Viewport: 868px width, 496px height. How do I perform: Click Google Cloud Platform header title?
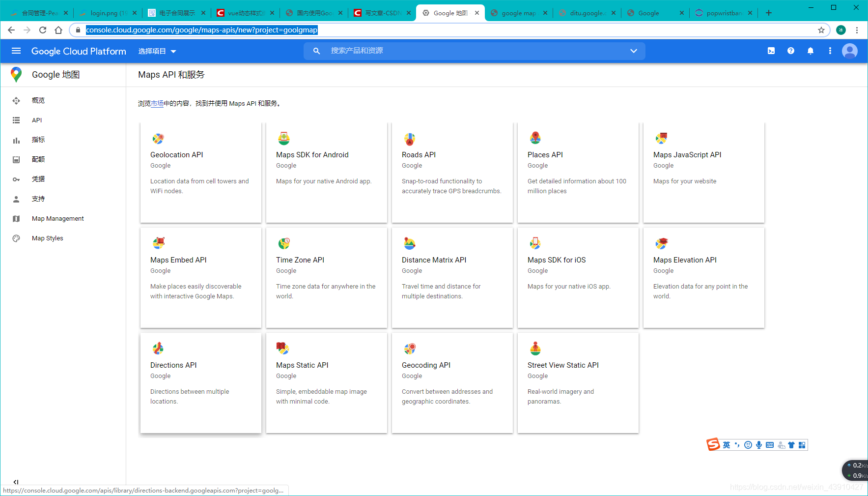point(79,51)
